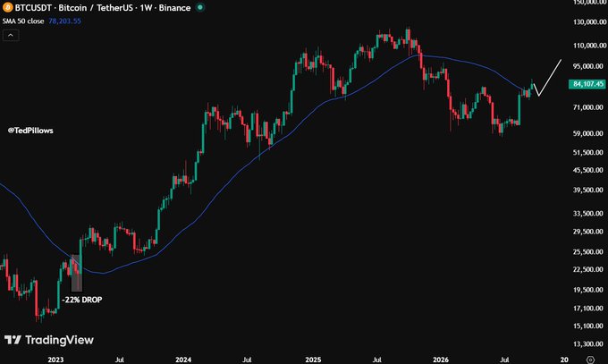Click the 15,100.00 price scale label
The width and height of the screenshot is (608, 364).
589,326
